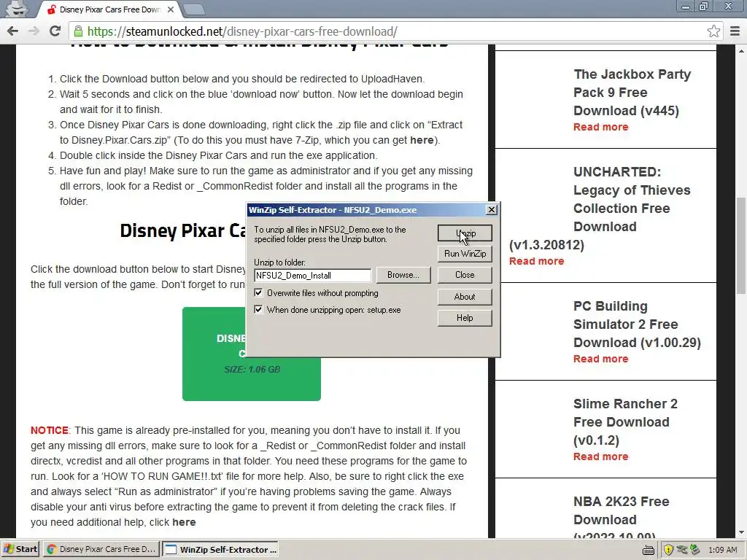The height and width of the screenshot is (560, 747).
Task: Switch to Chrome taskbar button
Action: (101, 549)
